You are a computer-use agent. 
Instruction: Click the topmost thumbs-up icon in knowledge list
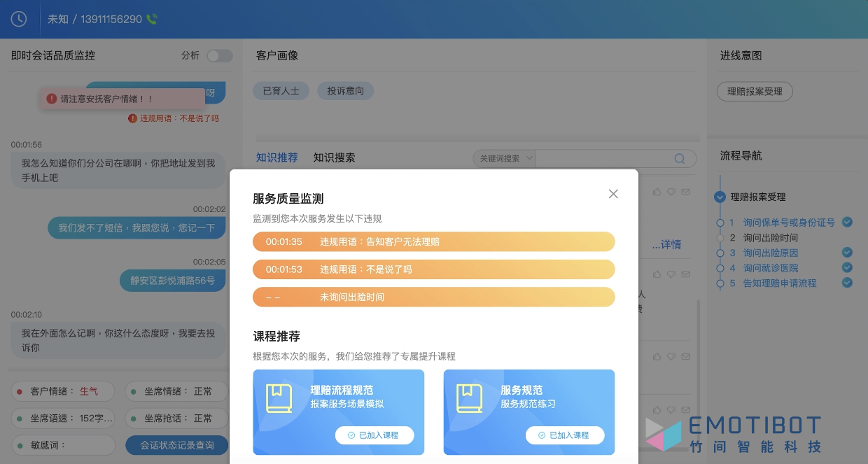(x=657, y=191)
